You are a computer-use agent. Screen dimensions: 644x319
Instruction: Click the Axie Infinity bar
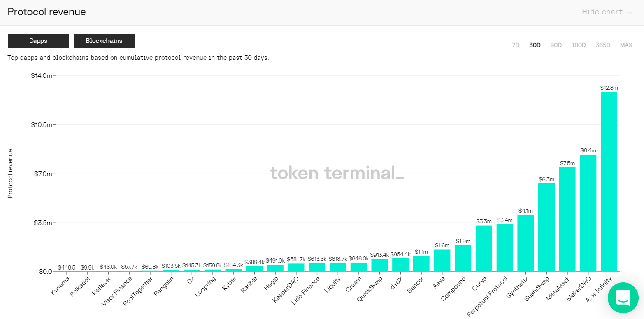(x=609, y=181)
